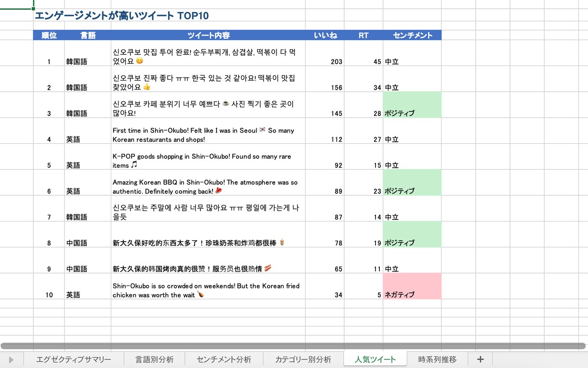Select the likes cell showing 156

[325, 79]
